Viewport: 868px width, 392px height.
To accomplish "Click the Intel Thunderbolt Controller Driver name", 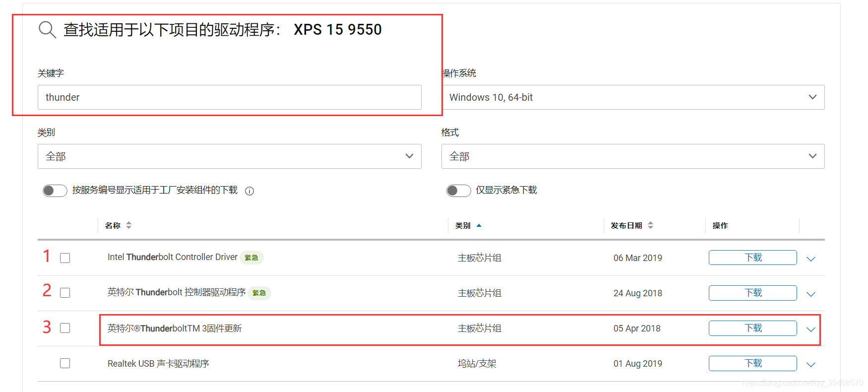I will click(x=173, y=257).
